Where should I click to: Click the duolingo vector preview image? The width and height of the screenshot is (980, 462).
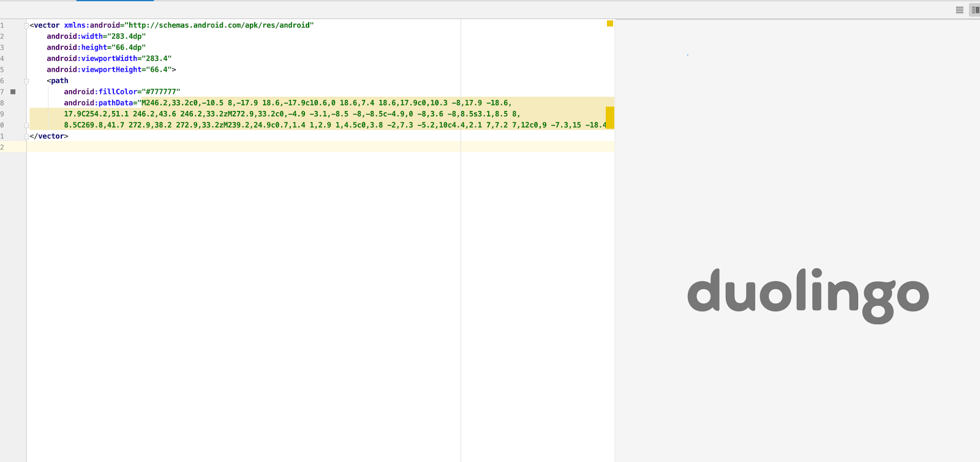808,296
